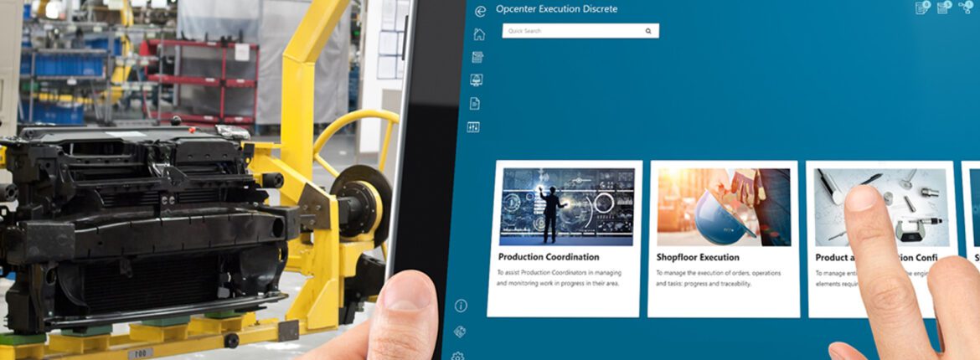Open the top-right connected-nodes icon with badge
The image size is (980, 360).
966,7
